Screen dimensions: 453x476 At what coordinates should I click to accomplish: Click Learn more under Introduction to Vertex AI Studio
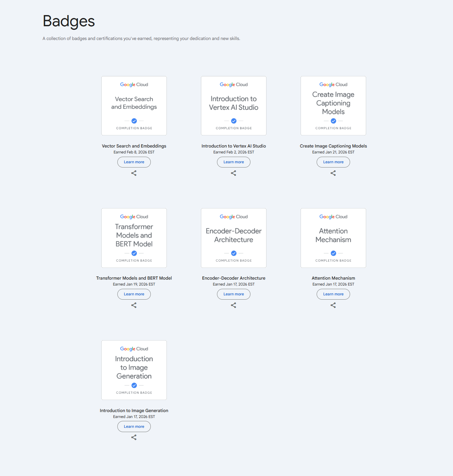234,162
